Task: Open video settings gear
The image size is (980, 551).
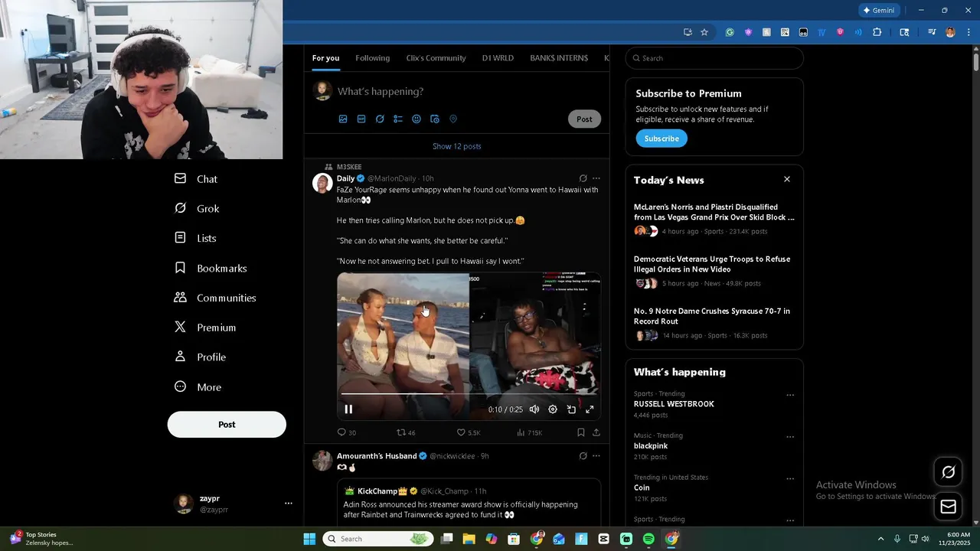Action: [553, 409]
